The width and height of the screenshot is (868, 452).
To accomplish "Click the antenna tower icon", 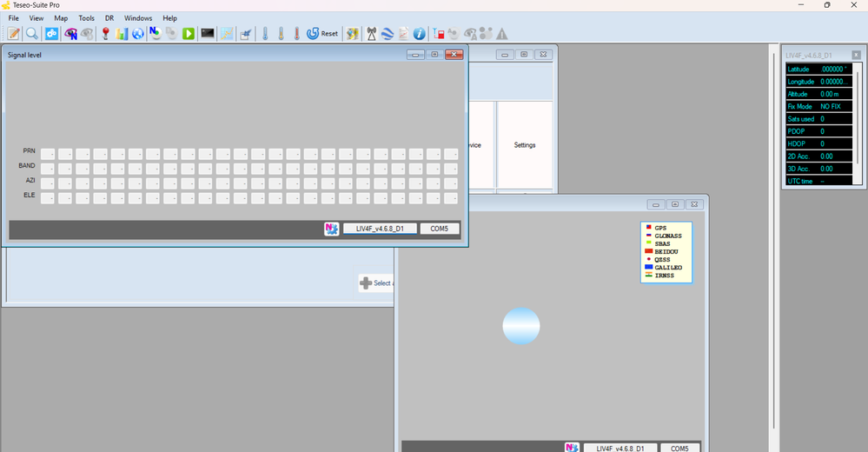I will [x=372, y=34].
